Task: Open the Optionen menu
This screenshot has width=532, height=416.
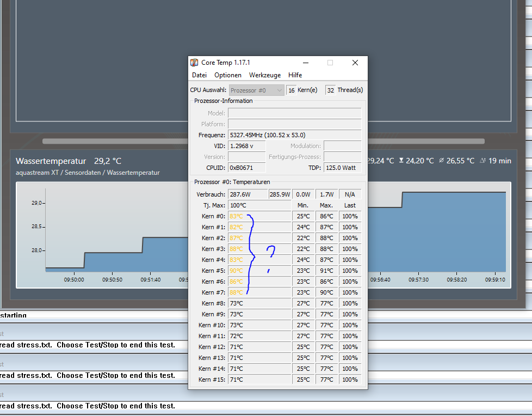Action: [228, 75]
